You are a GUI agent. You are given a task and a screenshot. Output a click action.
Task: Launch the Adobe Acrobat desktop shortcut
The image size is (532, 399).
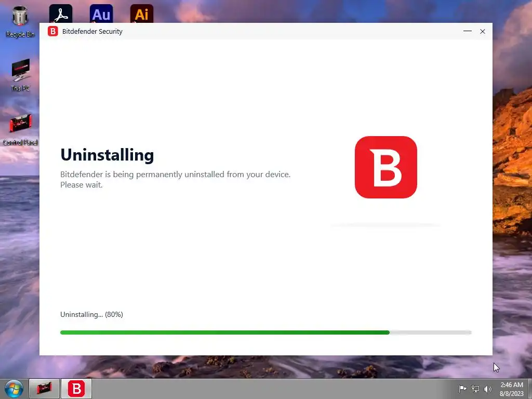point(61,14)
